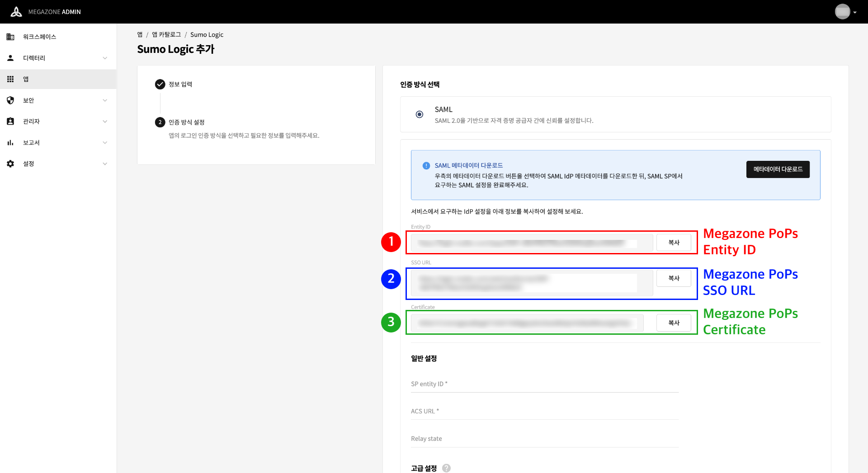Copy the Entity ID value
Image resolution: width=868 pixels, height=473 pixels.
pos(674,243)
